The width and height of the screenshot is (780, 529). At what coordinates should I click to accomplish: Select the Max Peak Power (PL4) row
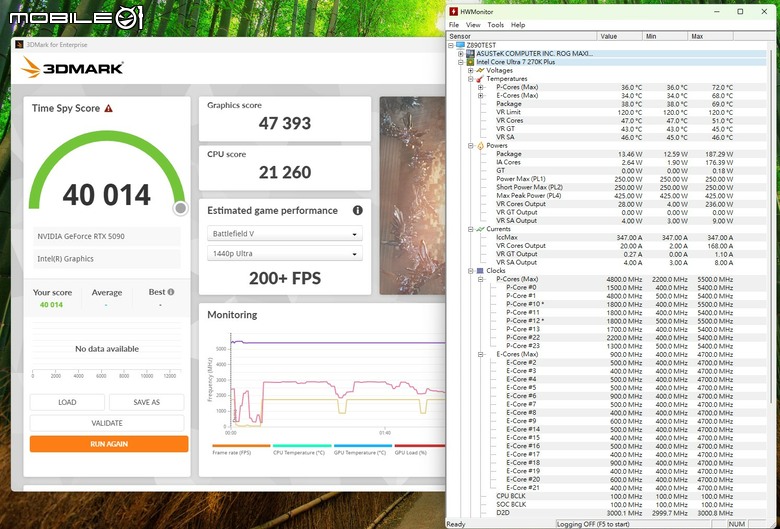tap(606, 196)
